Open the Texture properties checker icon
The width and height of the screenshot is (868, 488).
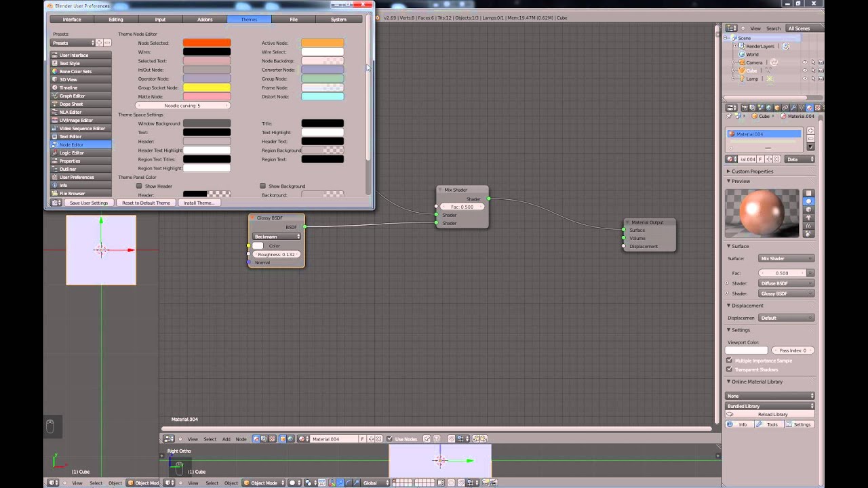[x=818, y=108]
